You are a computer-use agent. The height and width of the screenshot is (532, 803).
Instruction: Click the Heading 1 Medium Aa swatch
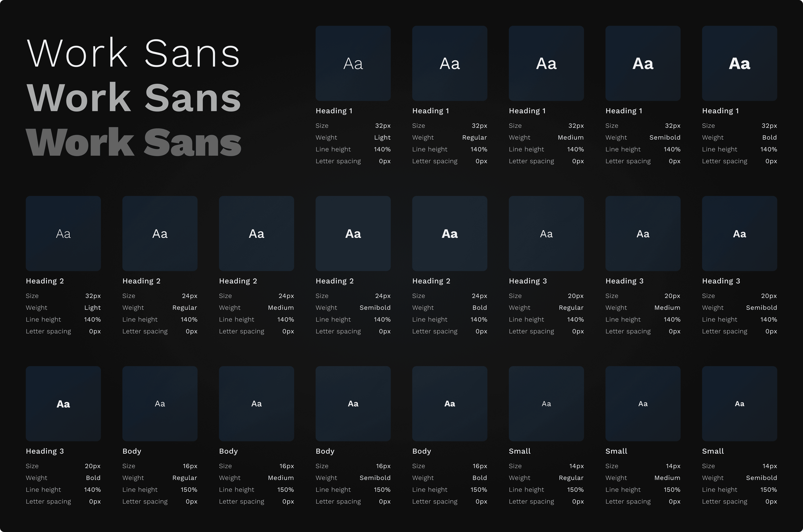tap(546, 64)
